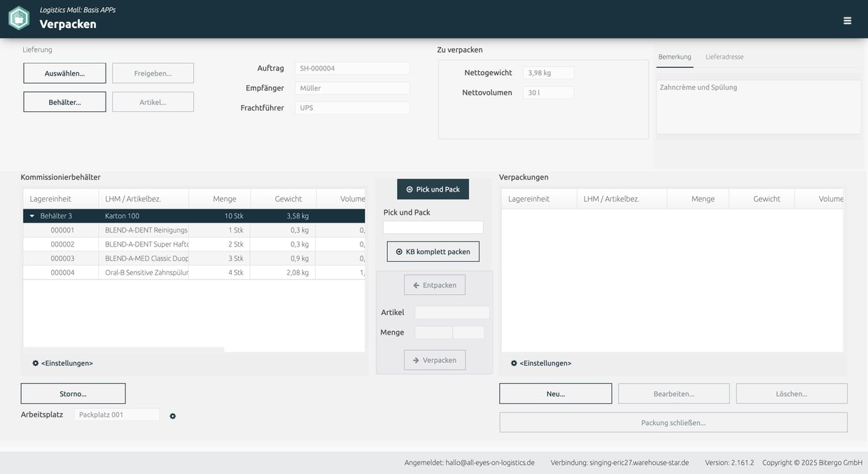Click the gear icon next to Arbeitsplatz
This screenshot has width=868, height=474.
pyautogui.click(x=173, y=416)
